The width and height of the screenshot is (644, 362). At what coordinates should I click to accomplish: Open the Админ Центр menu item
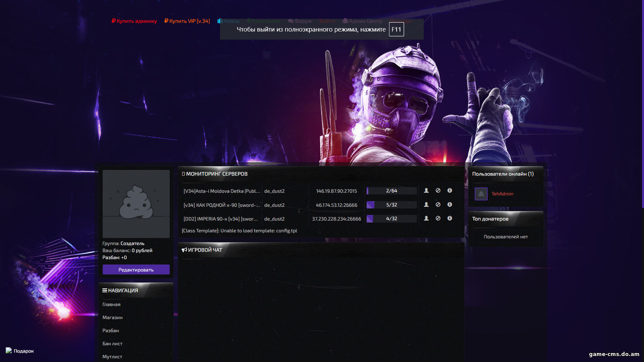click(x=362, y=21)
